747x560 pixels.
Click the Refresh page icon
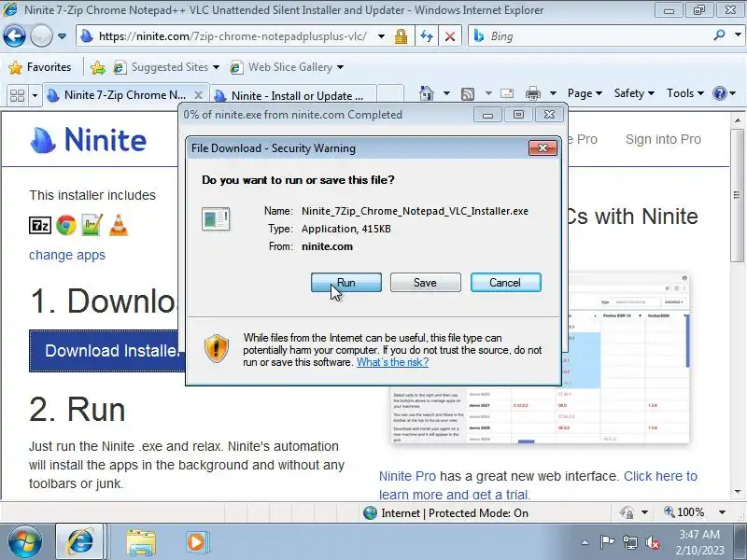point(427,36)
